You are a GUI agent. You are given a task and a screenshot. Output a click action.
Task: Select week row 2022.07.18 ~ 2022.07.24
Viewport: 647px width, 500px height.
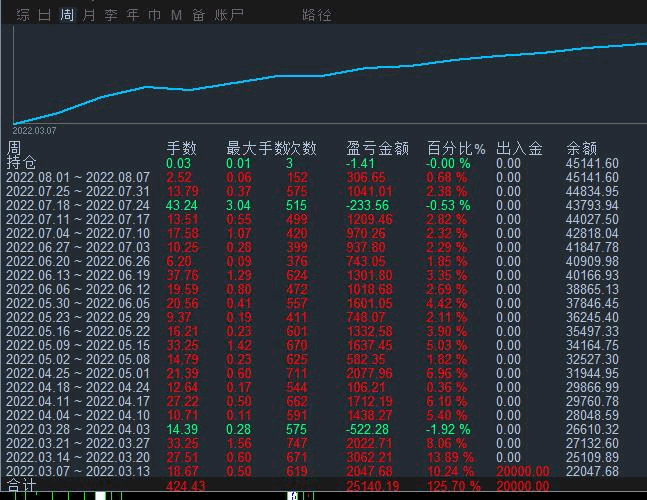(x=77, y=206)
